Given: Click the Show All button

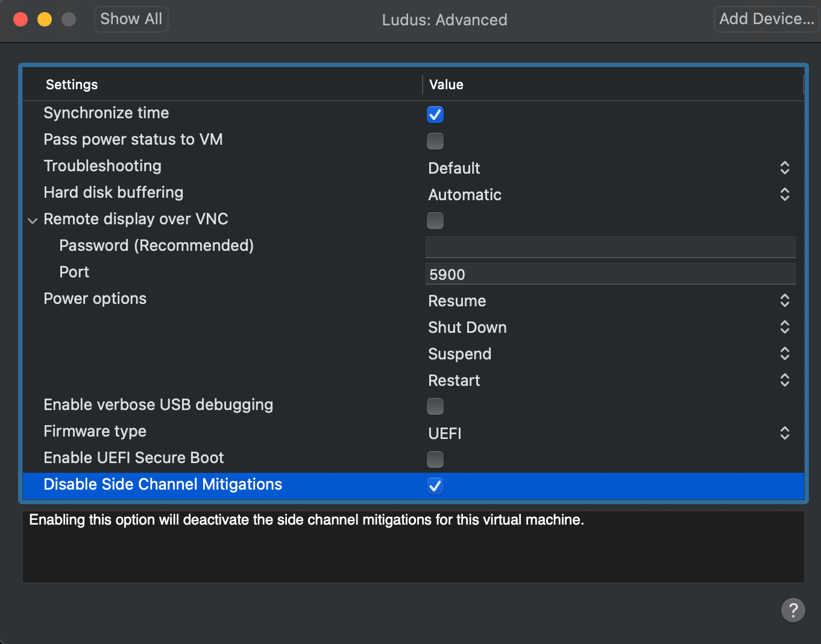Looking at the screenshot, I should click(x=131, y=19).
